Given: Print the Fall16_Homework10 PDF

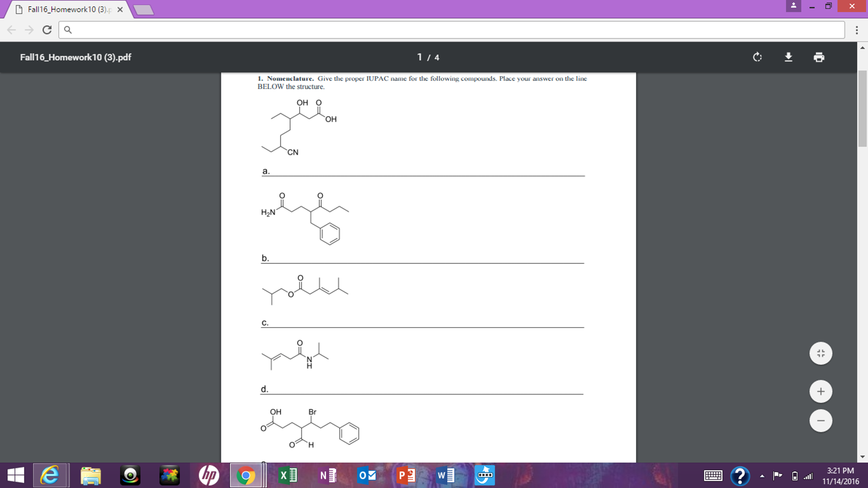Looking at the screenshot, I should tap(819, 57).
